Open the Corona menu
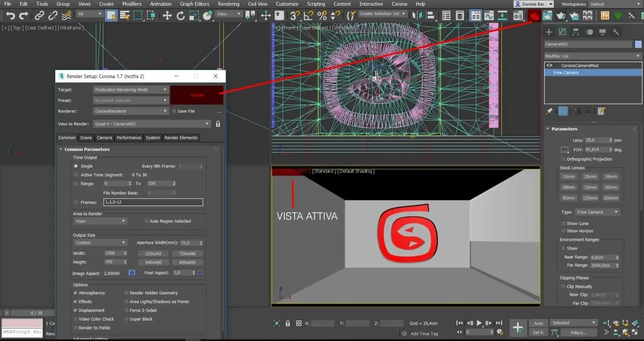This screenshot has height=341, width=644. (x=399, y=4)
